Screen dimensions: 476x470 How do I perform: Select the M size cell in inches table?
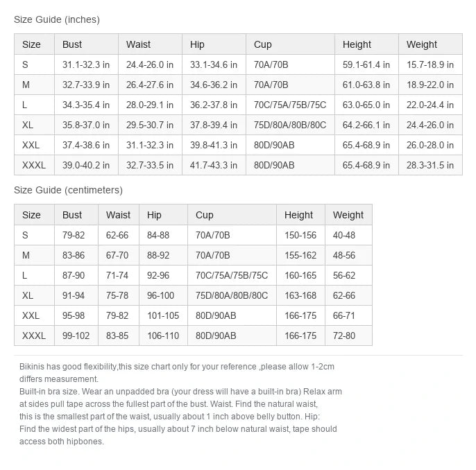tap(34, 85)
